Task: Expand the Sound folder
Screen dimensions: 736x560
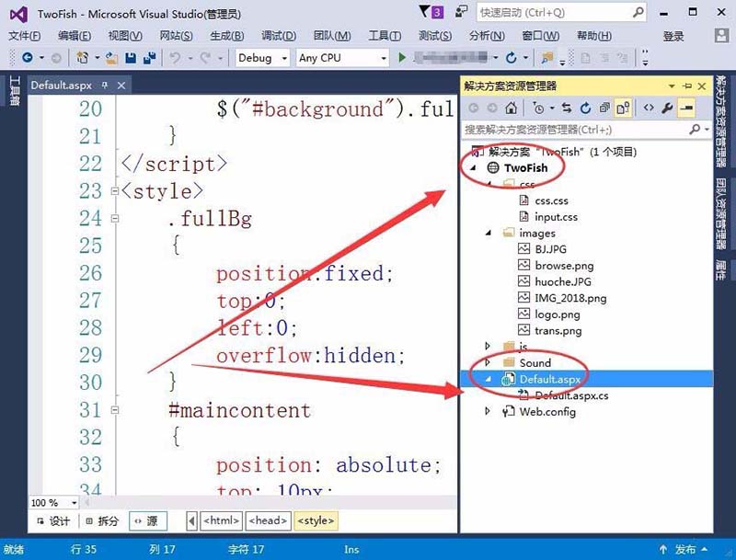Action: click(x=488, y=362)
